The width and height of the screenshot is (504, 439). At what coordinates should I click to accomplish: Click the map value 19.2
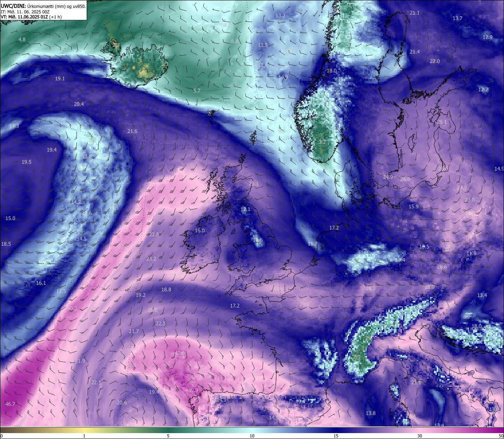point(141,295)
